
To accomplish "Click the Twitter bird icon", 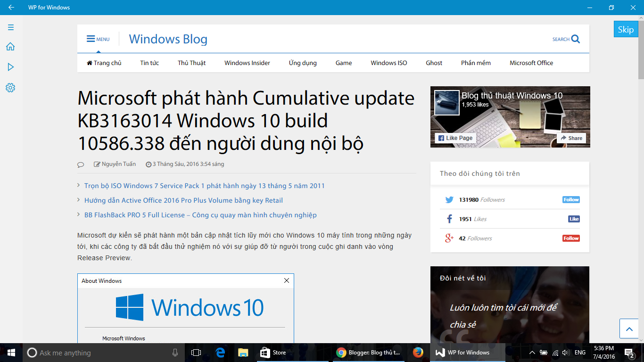I will click(x=449, y=200).
